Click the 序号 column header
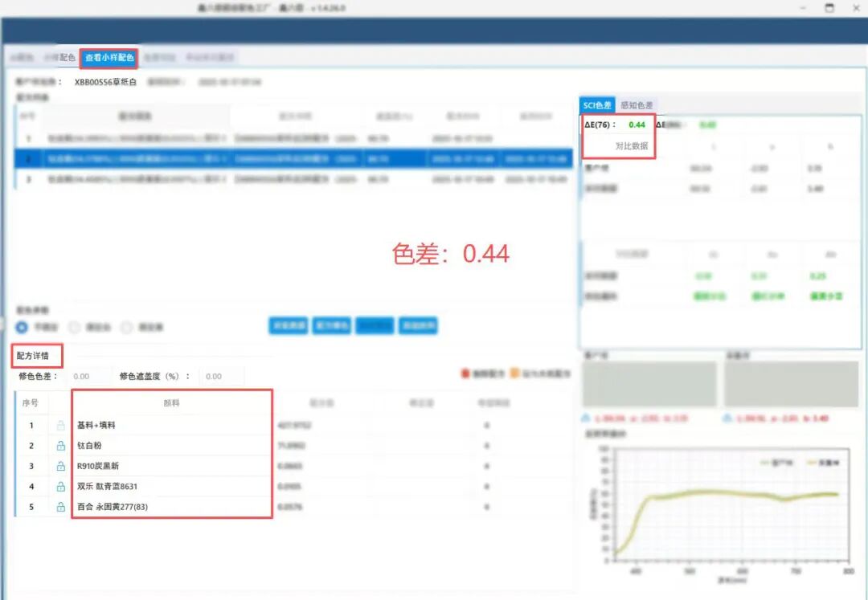 31,403
